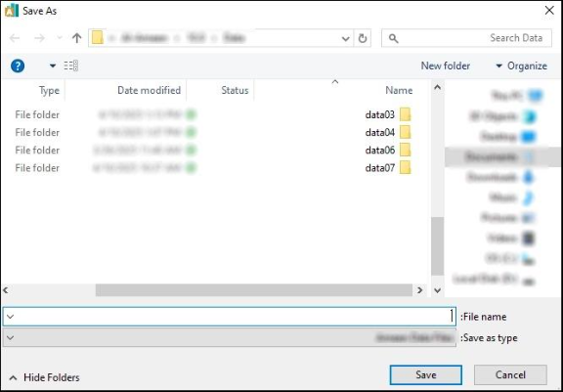
Task: Open the Organize menu
Action: (521, 66)
